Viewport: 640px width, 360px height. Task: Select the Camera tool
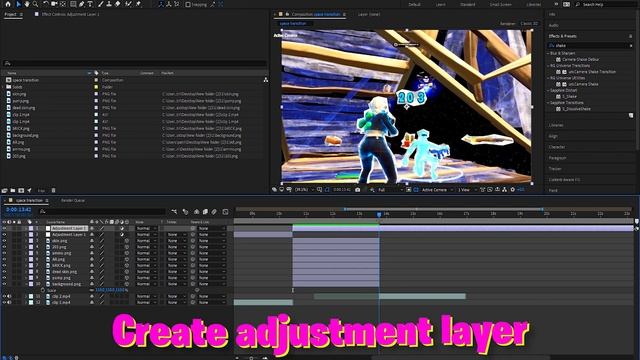click(54, 4)
